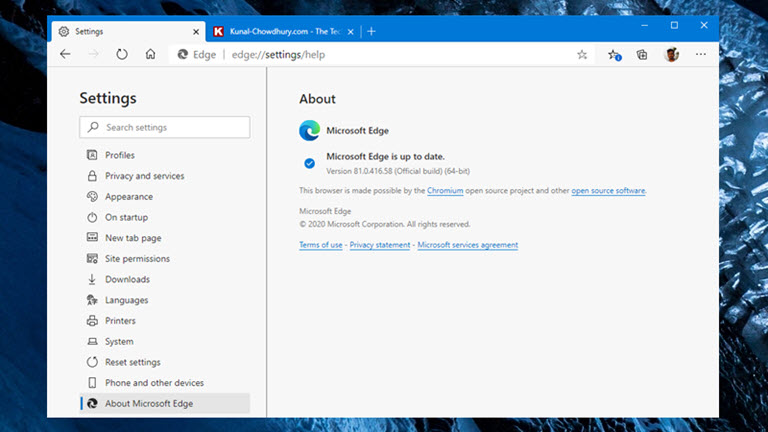The width and height of the screenshot is (768, 432).
Task: Click the disabled forward arrow
Action: tap(94, 54)
